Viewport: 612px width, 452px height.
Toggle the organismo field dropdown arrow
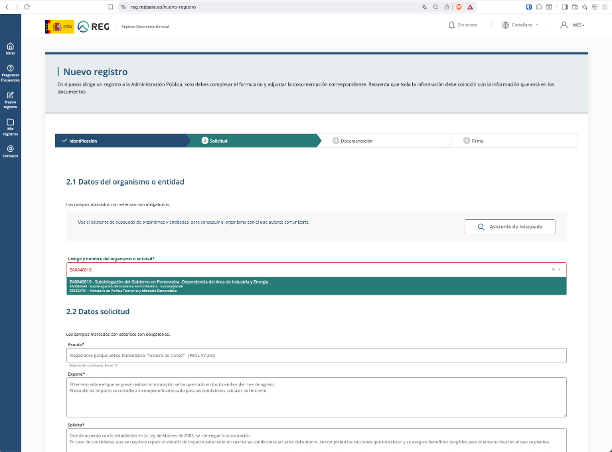[561, 270]
